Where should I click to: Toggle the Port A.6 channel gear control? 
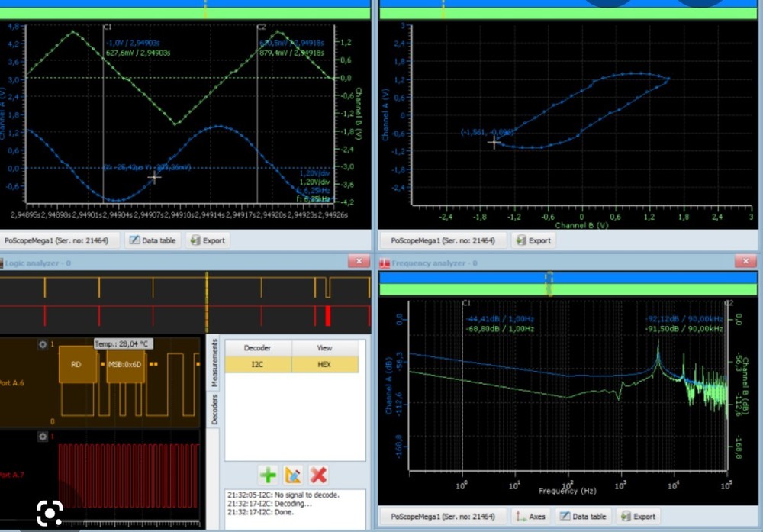[x=43, y=344]
